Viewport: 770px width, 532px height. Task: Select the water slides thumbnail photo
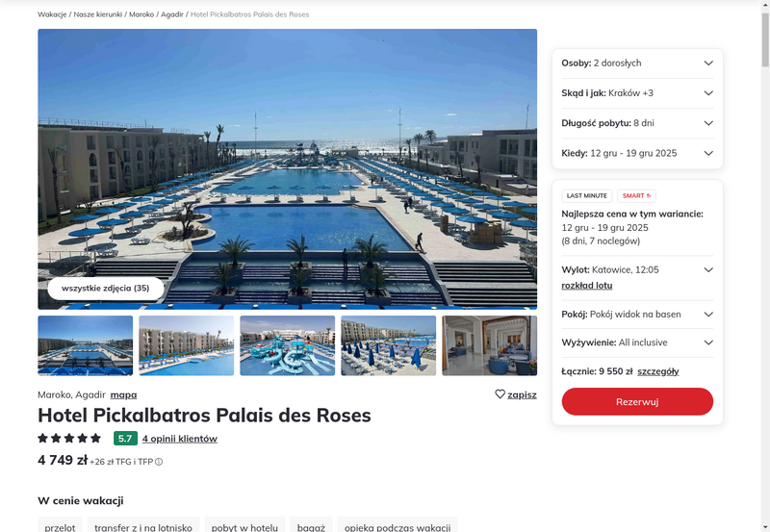[287, 345]
